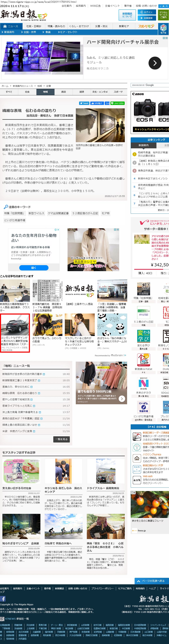Open the 特集・読みもの menu tab

(56, 26)
